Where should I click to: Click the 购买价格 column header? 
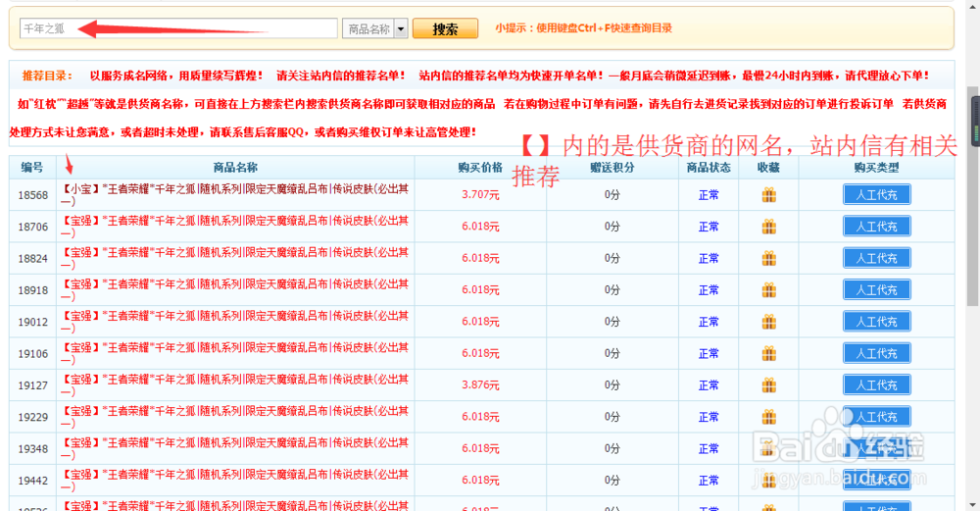tap(480, 167)
